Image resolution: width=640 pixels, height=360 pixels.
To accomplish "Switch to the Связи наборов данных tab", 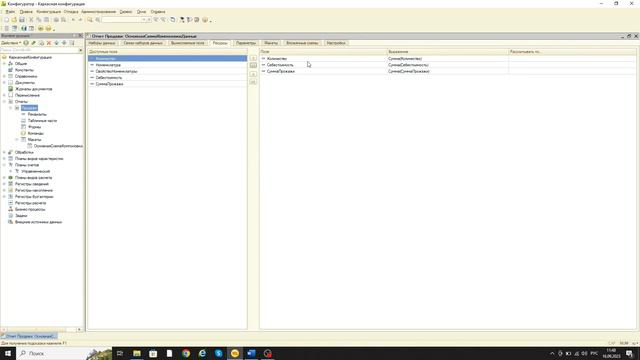I will click(142, 43).
